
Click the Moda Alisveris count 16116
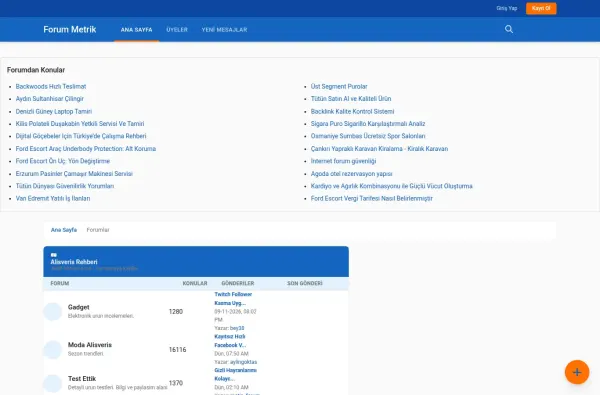coord(178,349)
